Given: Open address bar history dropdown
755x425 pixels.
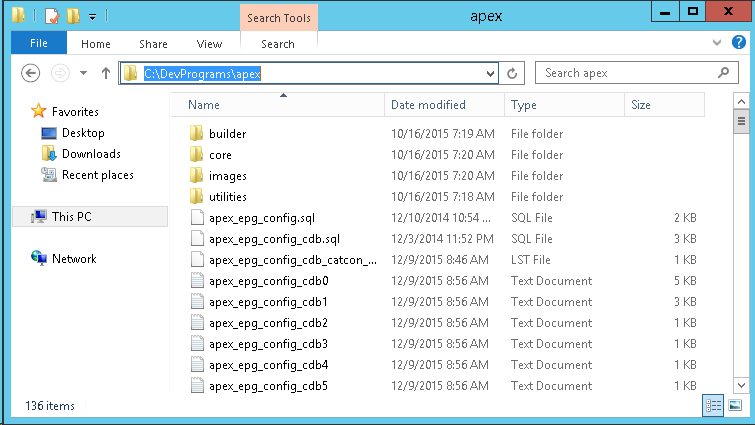Looking at the screenshot, I should 490,74.
